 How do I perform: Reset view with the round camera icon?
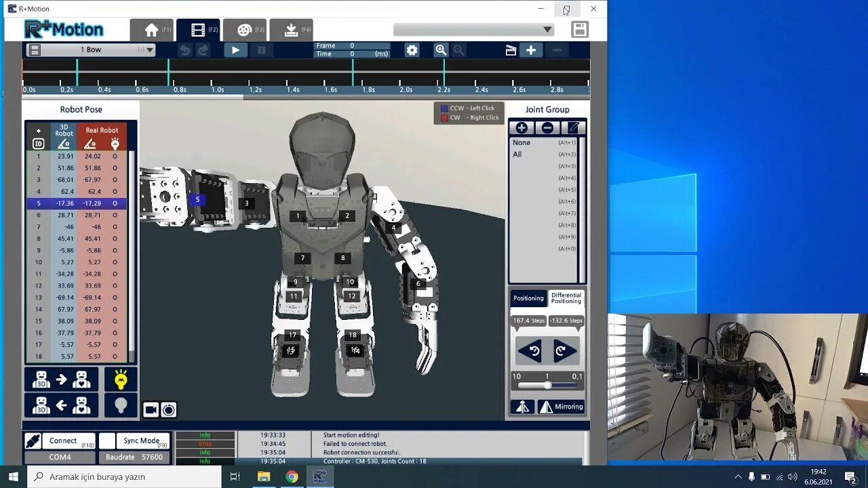point(169,409)
